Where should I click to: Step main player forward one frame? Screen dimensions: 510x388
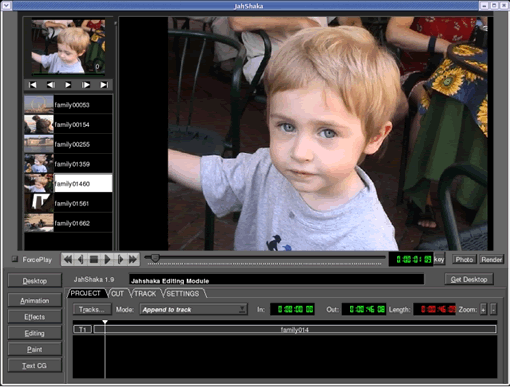[x=120, y=259]
